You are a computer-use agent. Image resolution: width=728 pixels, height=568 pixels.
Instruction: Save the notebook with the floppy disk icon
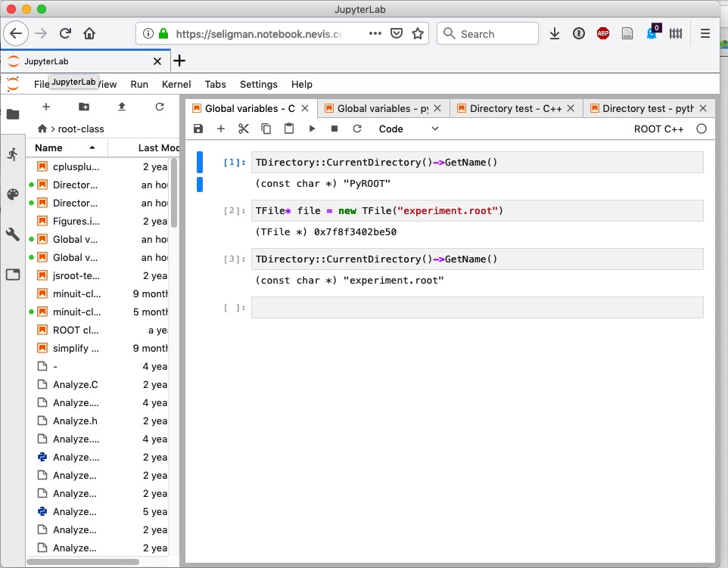click(x=198, y=129)
